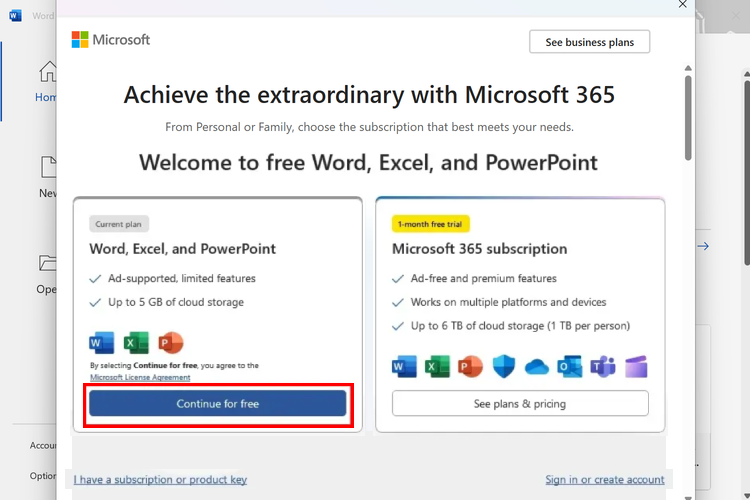The width and height of the screenshot is (750, 500).
Task: Click the 1-month free trial badge
Action: tap(430, 224)
